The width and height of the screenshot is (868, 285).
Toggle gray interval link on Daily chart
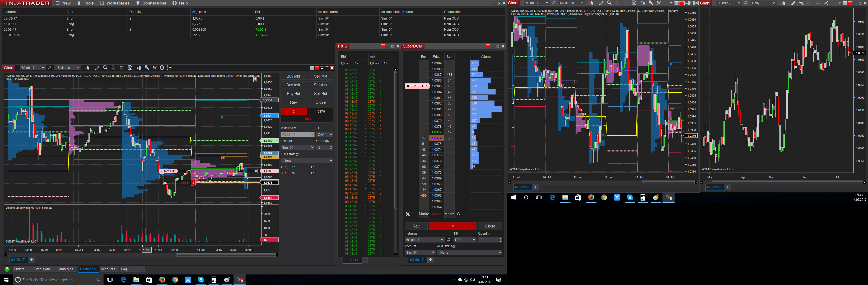845,3
